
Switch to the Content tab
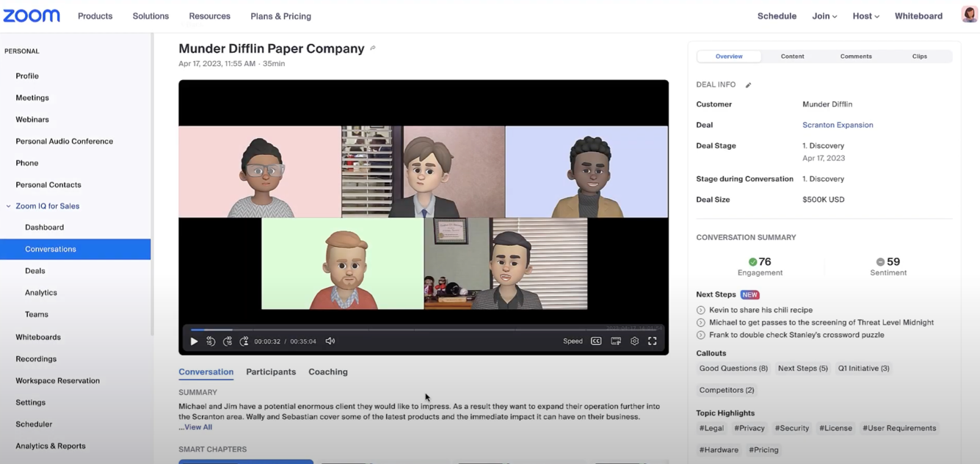pyautogui.click(x=792, y=57)
